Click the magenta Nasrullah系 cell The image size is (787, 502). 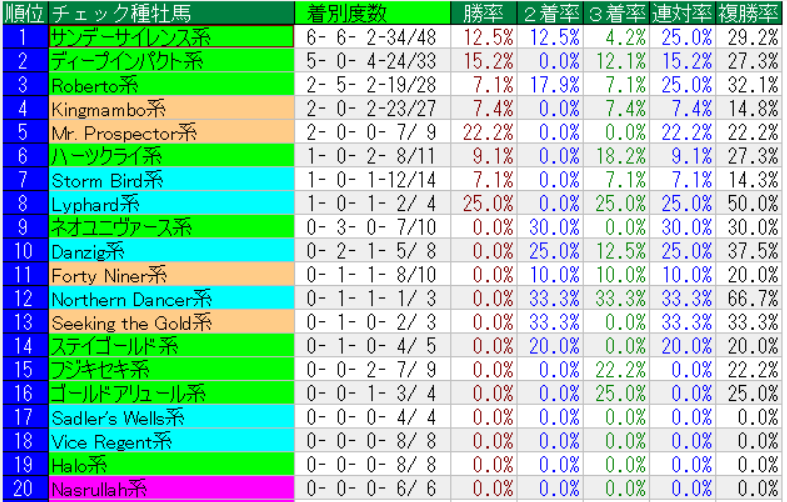170,489
